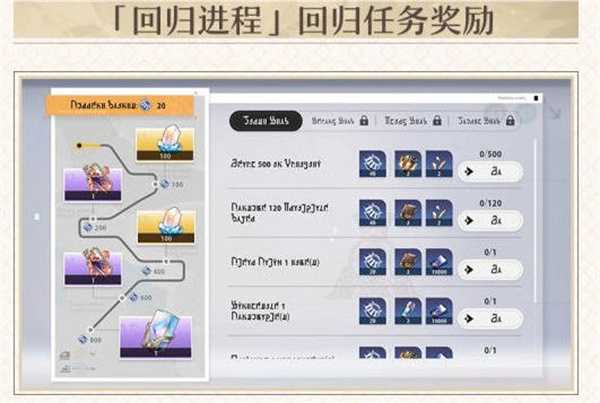Open the top yellow crystal reward marked 100
The width and height of the screenshot is (600, 403).
coord(165,144)
